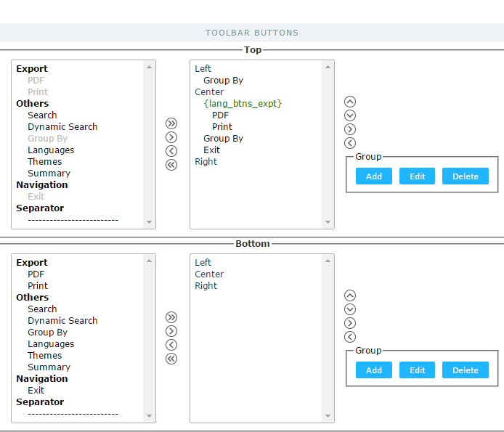Select Dynamic Search in Bottom available list
Screen dimensions: 504x432
coord(62,320)
